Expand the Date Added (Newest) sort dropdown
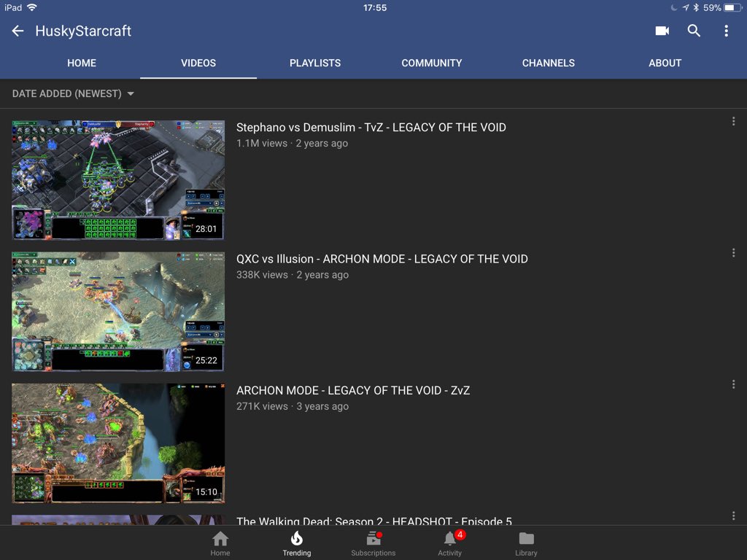The image size is (747, 560). (73, 94)
